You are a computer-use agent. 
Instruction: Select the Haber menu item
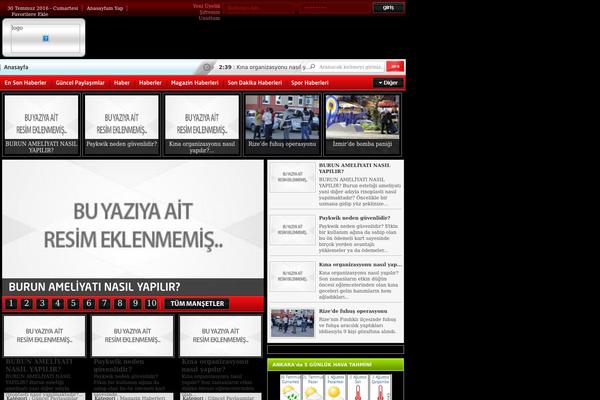(122, 83)
